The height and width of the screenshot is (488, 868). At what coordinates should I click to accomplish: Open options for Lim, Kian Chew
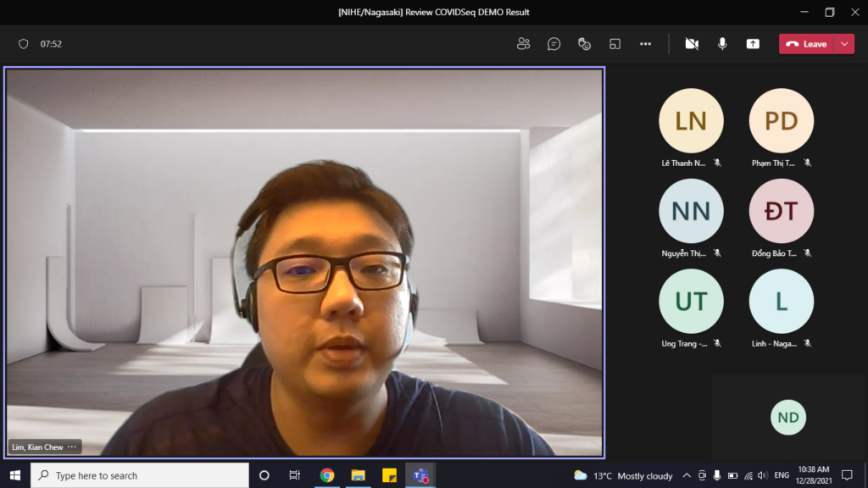[x=72, y=446]
